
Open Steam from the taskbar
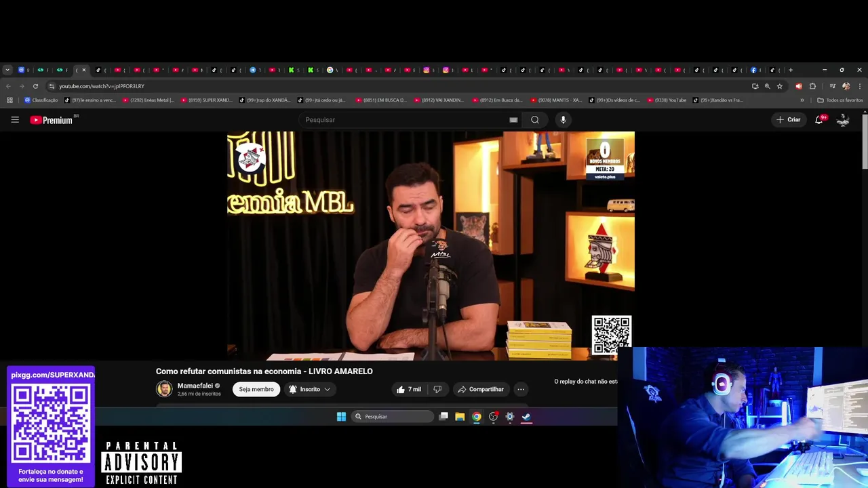pos(526,417)
